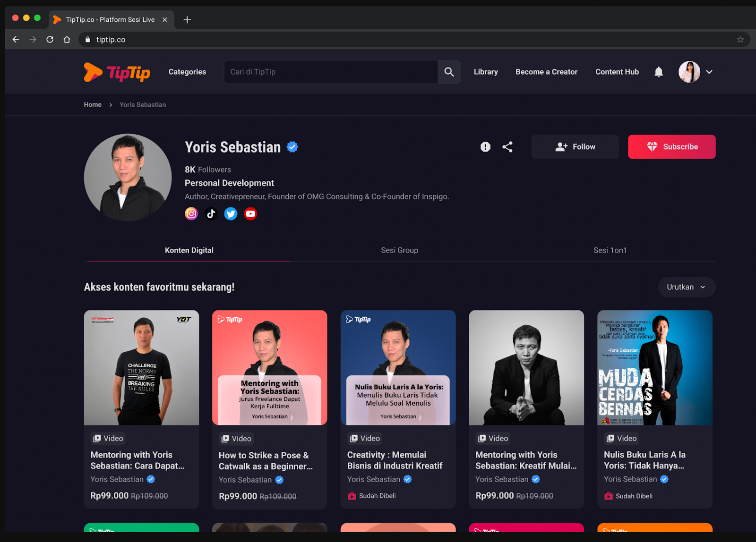Focus the Cari di TipTip search field
Image resolution: width=756 pixels, height=542 pixels.
coord(331,72)
